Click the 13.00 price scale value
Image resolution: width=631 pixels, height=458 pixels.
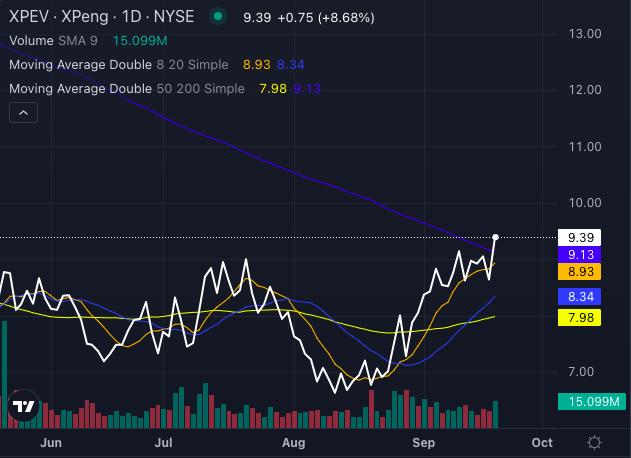[x=585, y=33]
